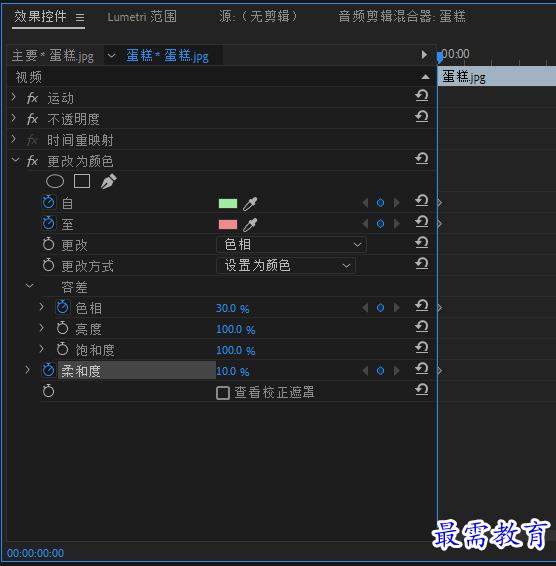The width and height of the screenshot is (556, 566).
Task: Toggle animation stopwatch for 饱和度
Action: tap(62, 349)
